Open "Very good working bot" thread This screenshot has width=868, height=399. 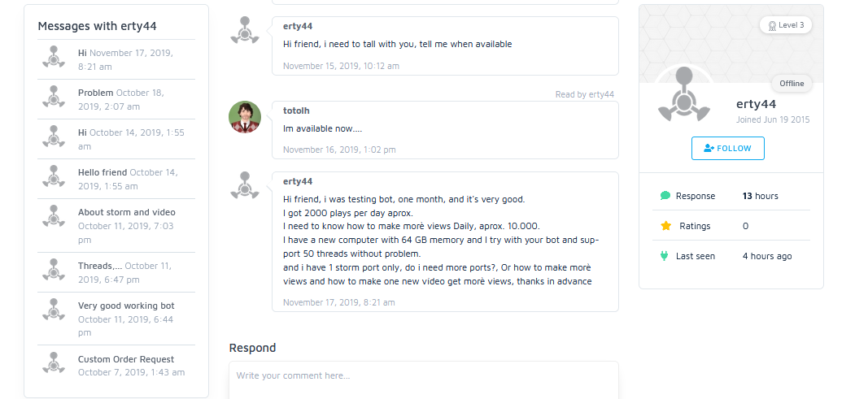tap(126, 306)
